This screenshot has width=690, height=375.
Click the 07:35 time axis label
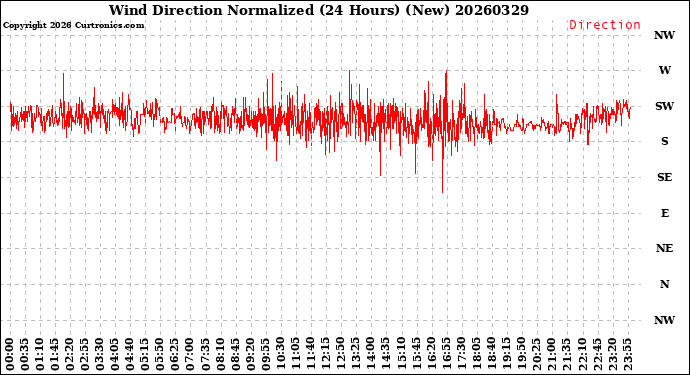tap(206, 354)
